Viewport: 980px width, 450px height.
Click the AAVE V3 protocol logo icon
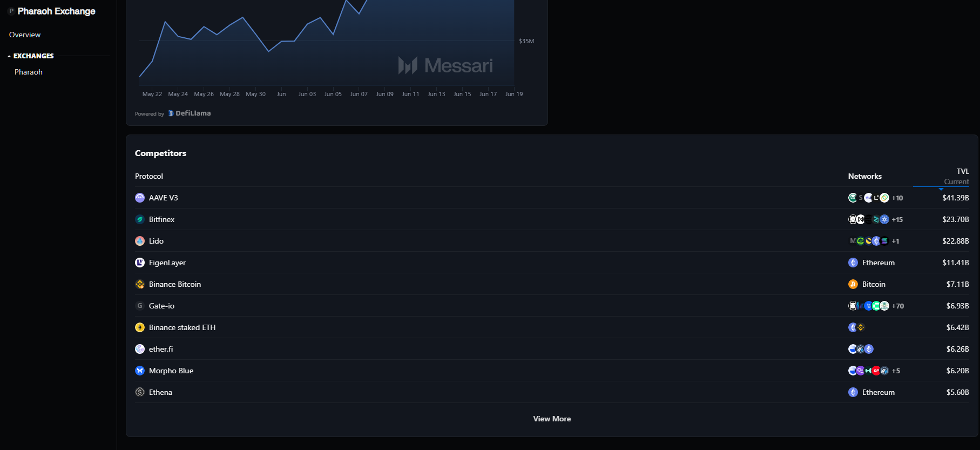[140, 198]
